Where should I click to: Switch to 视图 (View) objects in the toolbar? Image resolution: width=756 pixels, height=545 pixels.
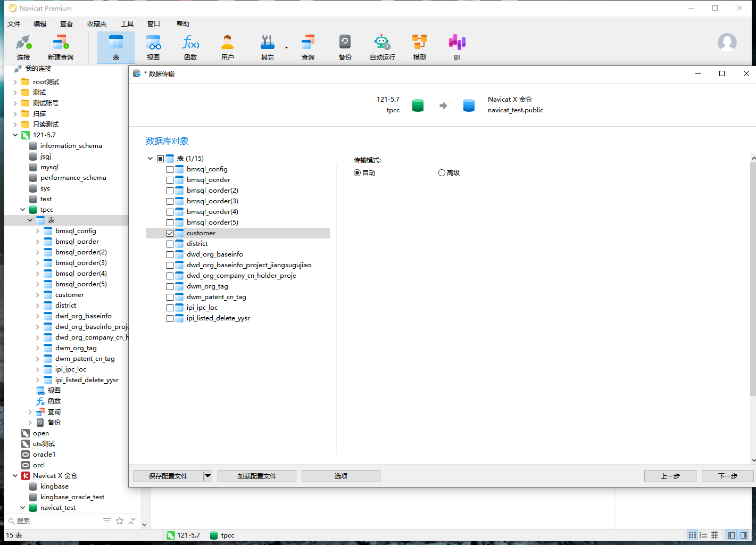[153, 47]
